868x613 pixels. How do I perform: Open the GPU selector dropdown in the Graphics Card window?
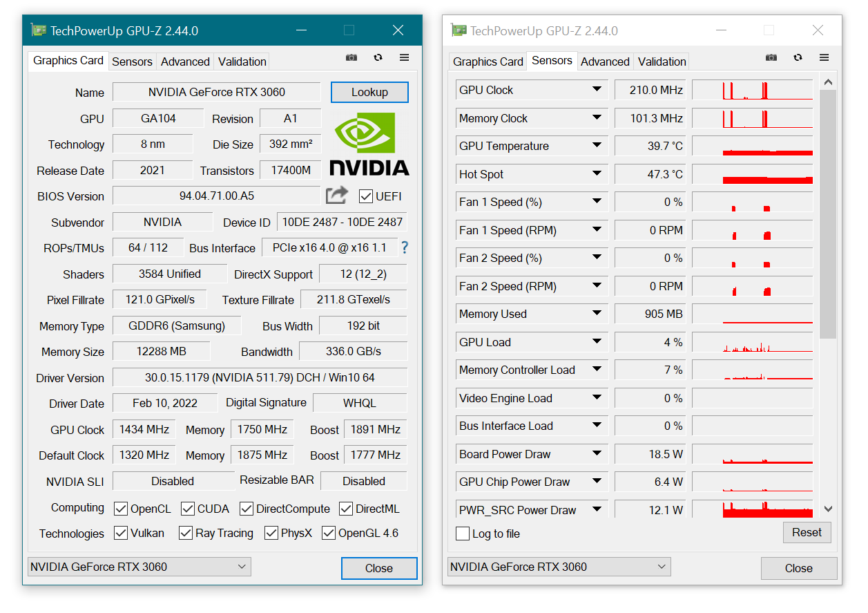(x=139, y=567)
